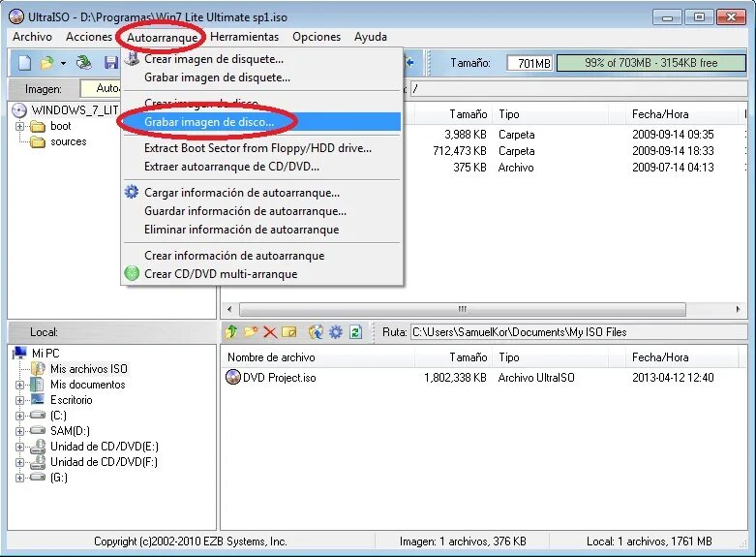The image size is (756, 557).
Task: Sort local list by Fecha/Hora header
Action: pyautogui.click(x=681, y=357)
